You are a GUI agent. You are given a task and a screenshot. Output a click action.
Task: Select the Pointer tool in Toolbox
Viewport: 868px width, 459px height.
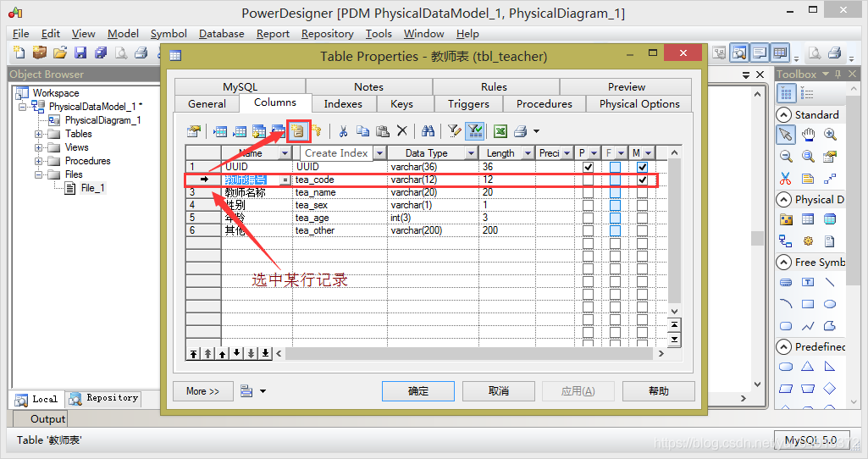tap(786, 135)
